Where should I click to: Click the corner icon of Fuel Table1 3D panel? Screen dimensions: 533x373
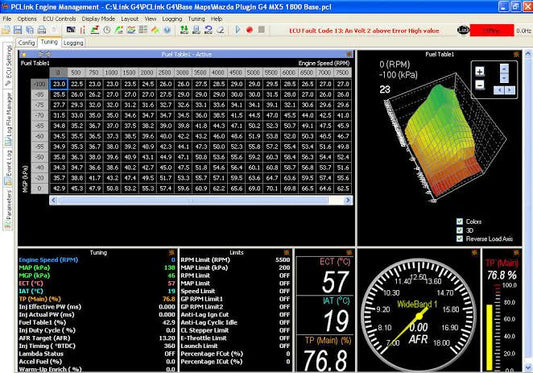516,54
